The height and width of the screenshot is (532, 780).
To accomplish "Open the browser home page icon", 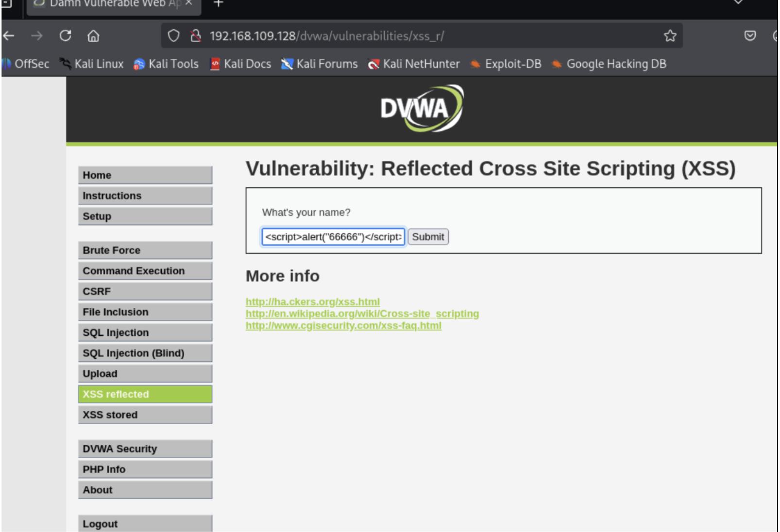I will pyautogui.click(x=93, y=36).
